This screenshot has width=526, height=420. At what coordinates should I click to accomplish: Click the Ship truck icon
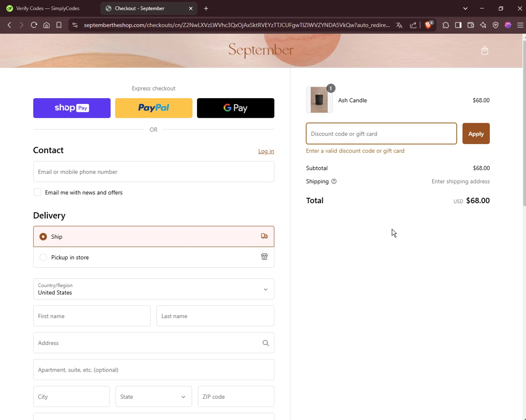point(264,236)
